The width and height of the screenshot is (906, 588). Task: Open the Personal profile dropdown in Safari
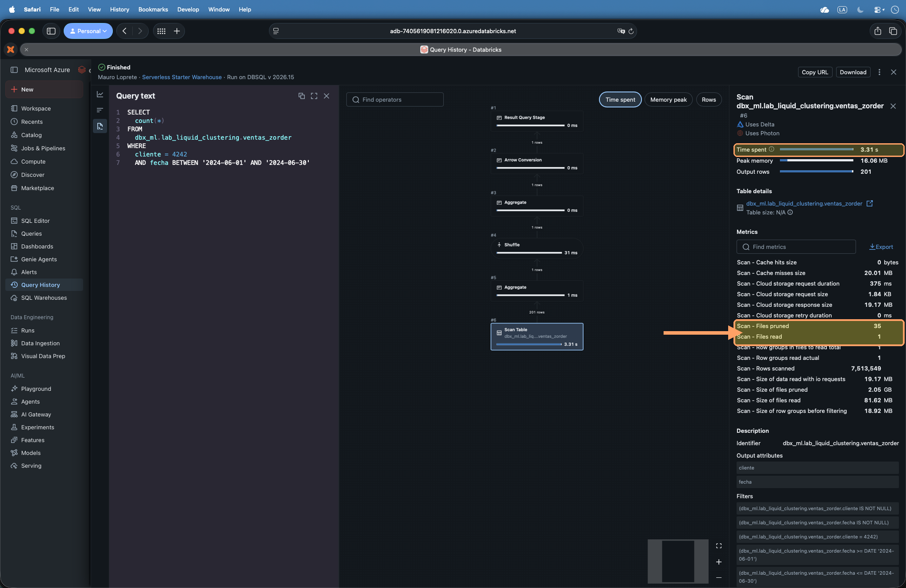88,31
